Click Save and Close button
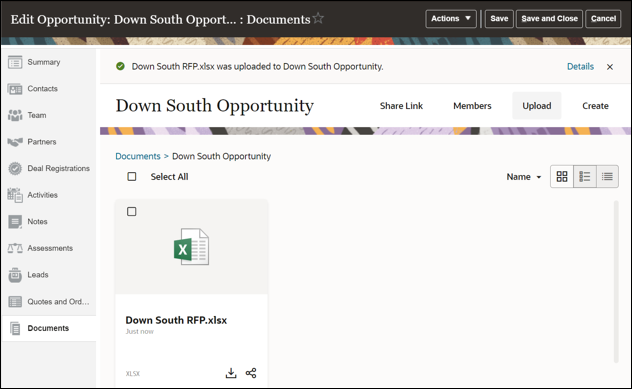The height and width of the screenshot is (389, 632). tap(549, 19)
